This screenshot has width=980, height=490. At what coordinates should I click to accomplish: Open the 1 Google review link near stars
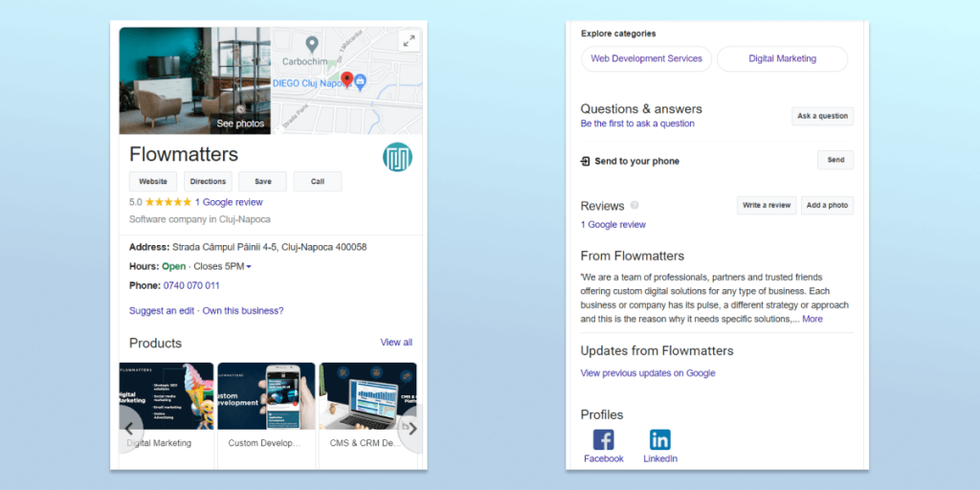[x=229, y=202]
